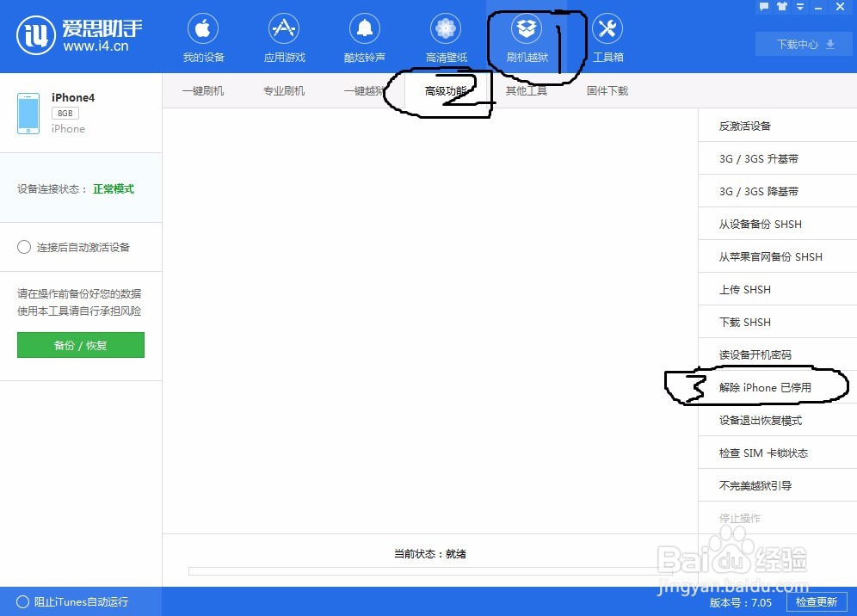Image resolution: width=857 pixels, height=616 pixels.
Task: Select 3G / 3GS 降基带 function
Action: click(777, 191)
